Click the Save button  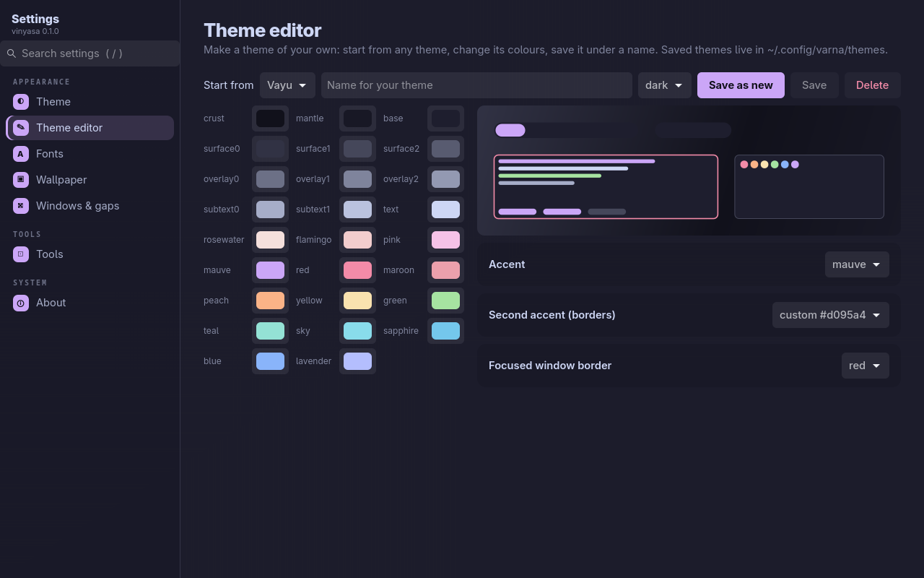[814, 85]
